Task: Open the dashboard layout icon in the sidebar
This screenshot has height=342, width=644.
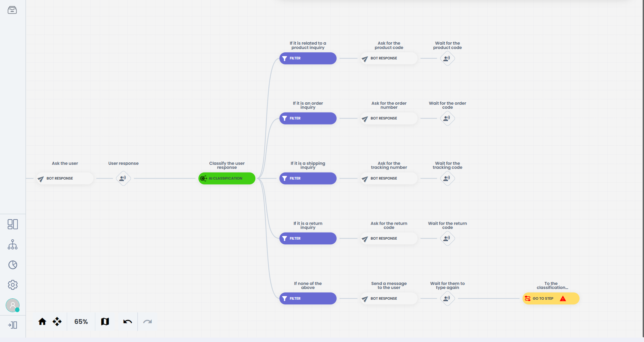Action: 13,224
